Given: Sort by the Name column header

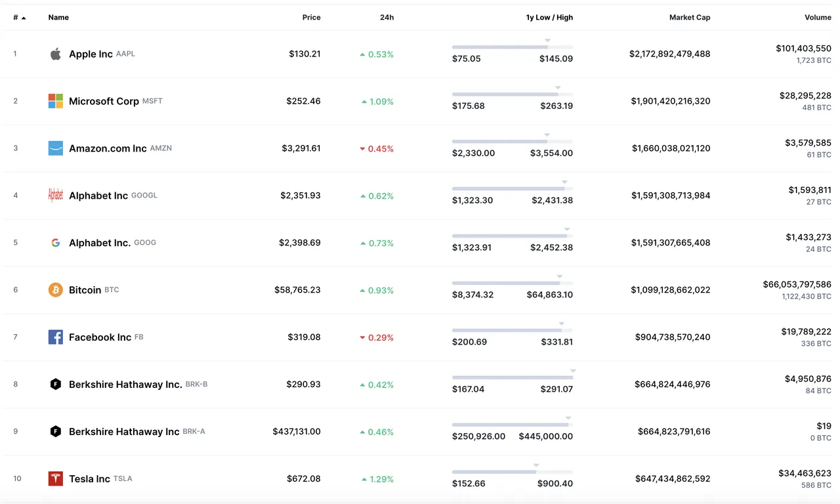Looking at the screenshot, I should coord(58,18).
